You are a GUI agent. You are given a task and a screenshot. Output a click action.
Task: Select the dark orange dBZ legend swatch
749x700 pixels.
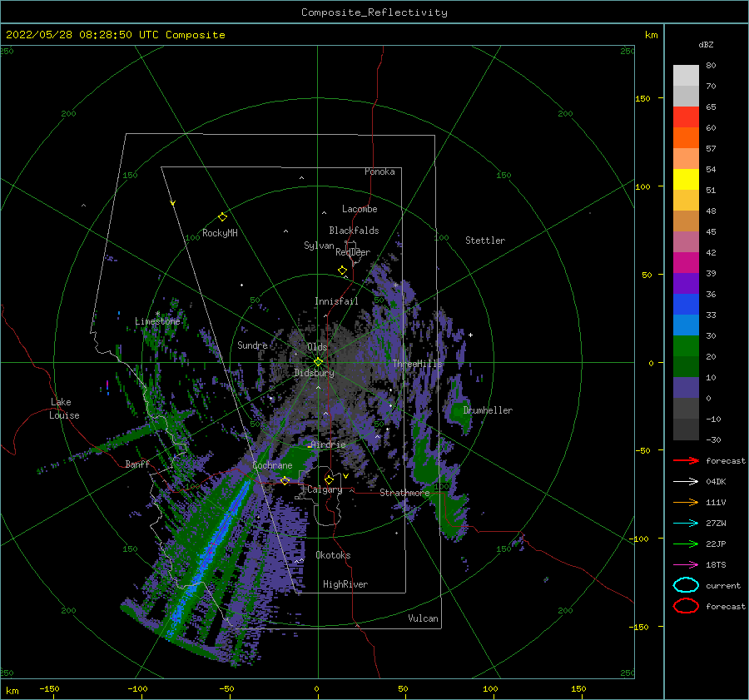pyautogui.click(x=686, y=137)
